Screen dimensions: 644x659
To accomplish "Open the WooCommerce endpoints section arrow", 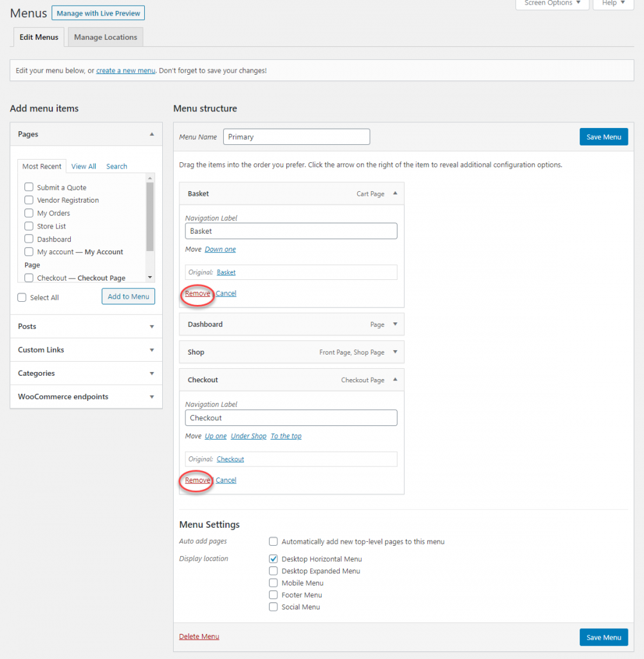I will point(152,397).
